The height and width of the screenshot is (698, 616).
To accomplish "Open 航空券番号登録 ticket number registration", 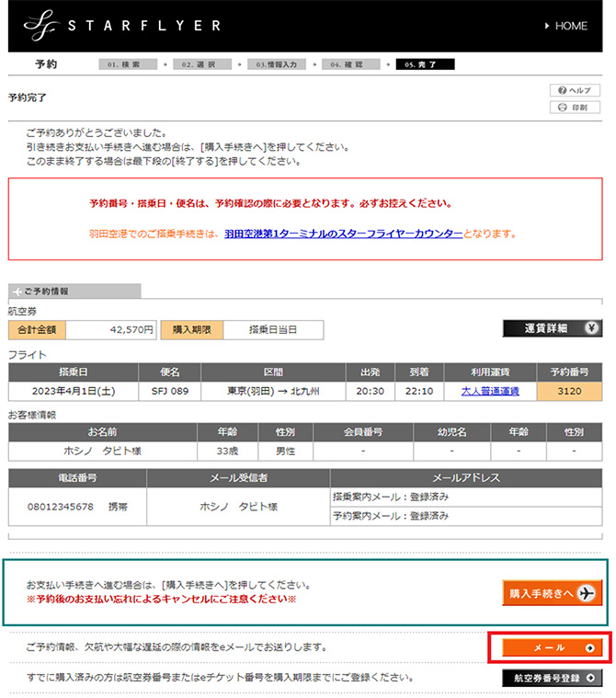I will coord(552,678).
